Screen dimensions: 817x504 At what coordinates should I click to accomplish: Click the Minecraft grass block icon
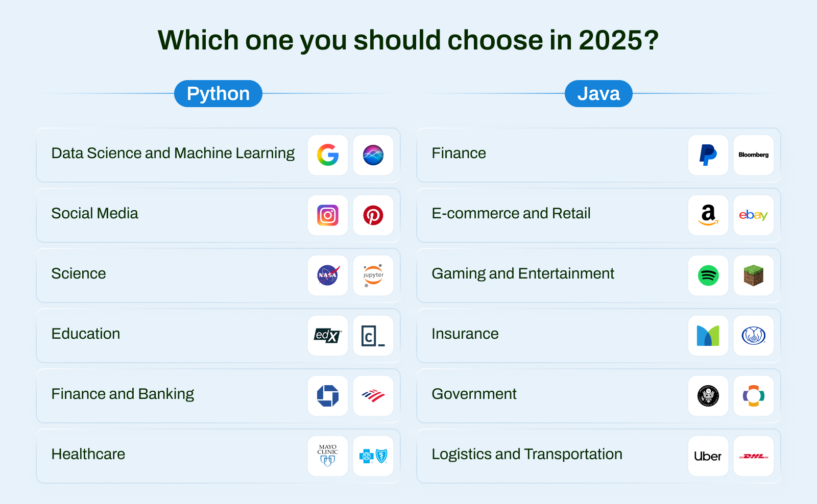pyautogui.click(x=754, y=275)
